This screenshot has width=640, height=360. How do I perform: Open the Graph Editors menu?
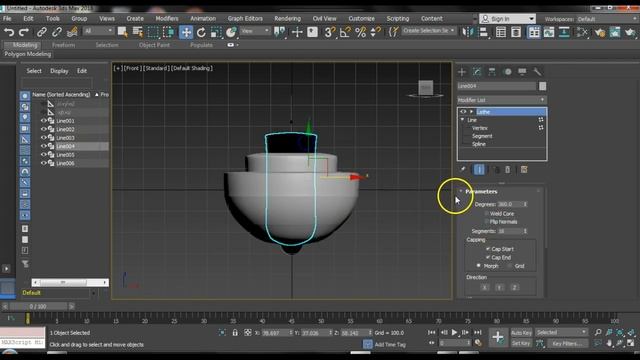tap(245, 18)
